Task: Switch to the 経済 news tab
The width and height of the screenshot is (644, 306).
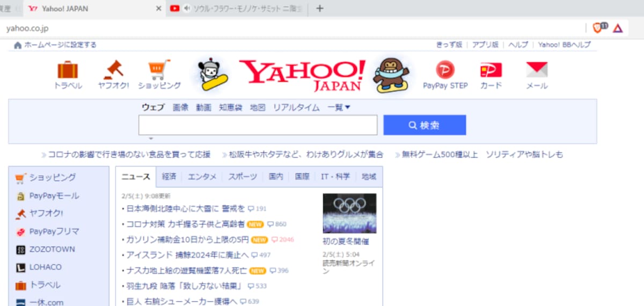Action: point(169,177)
